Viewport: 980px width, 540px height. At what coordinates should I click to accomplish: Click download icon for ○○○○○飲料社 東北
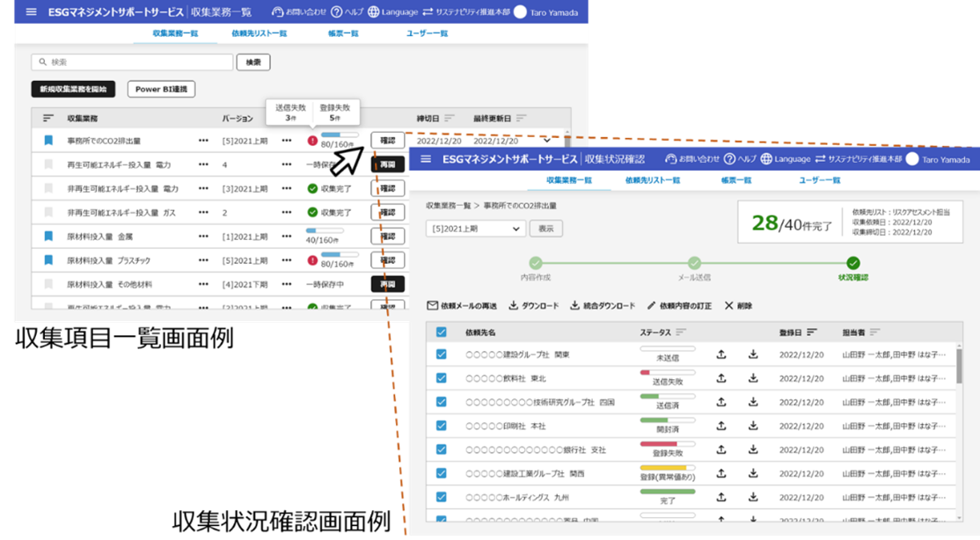[753, 378]
